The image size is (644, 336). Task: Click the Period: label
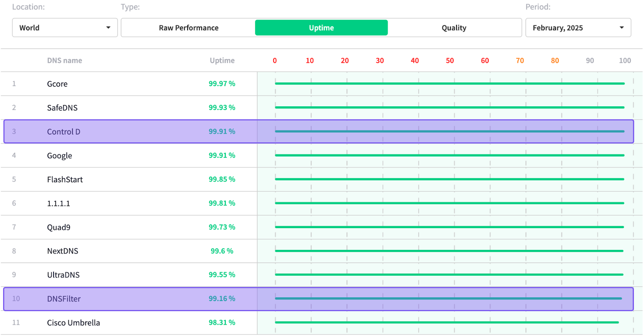(x=538, y=7)
